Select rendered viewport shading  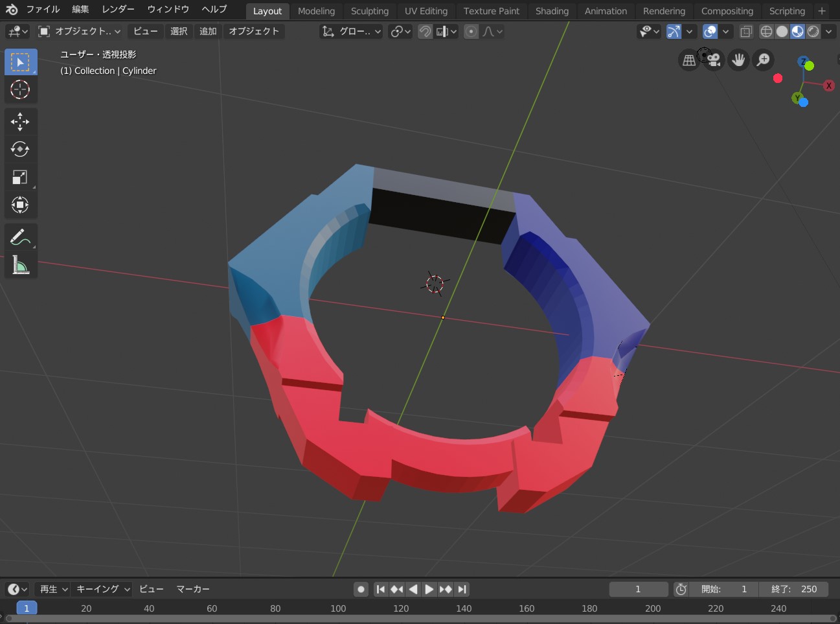tap(813, 32)
